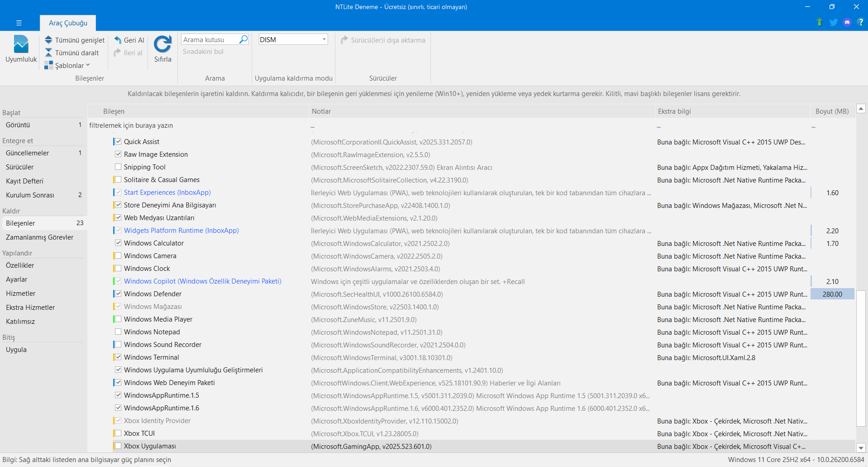This screenshot has height=467, width=868.
Task: Open Hizmetler in the sidebar
Action: pyautogui.click(x=43, y=293)
